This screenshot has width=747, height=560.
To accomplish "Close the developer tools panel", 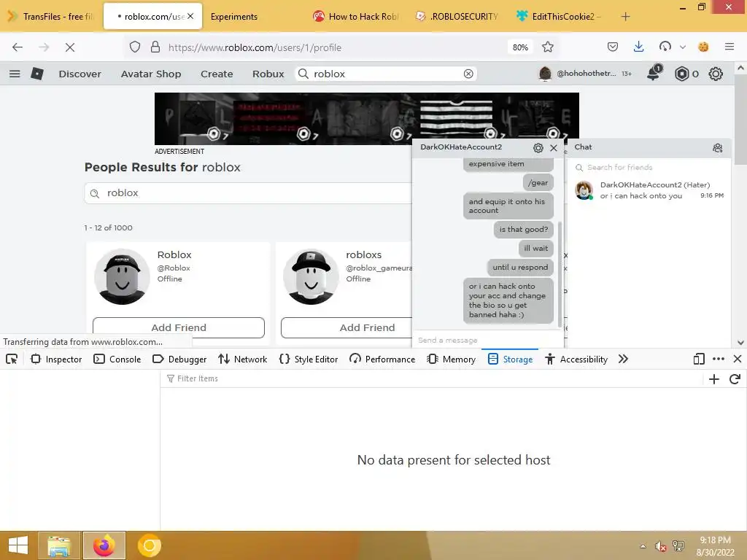I will 738,359.
